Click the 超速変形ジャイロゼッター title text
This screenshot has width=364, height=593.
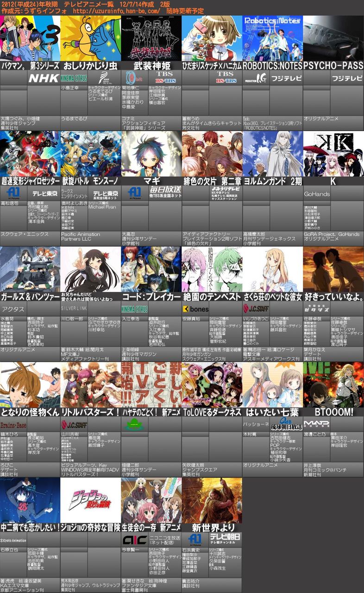pyautogui.click(x=30, y=182)
